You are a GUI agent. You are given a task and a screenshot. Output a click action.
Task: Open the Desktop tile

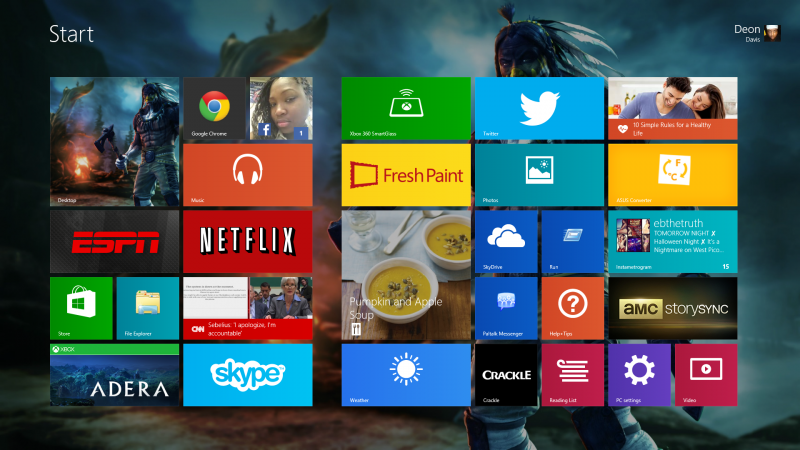coord(114,141)
